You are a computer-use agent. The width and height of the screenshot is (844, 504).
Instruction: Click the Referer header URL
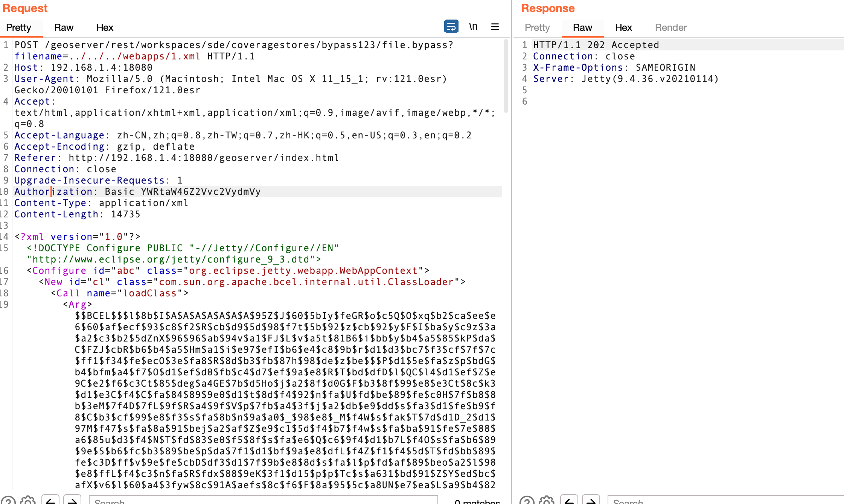(204, 158)
